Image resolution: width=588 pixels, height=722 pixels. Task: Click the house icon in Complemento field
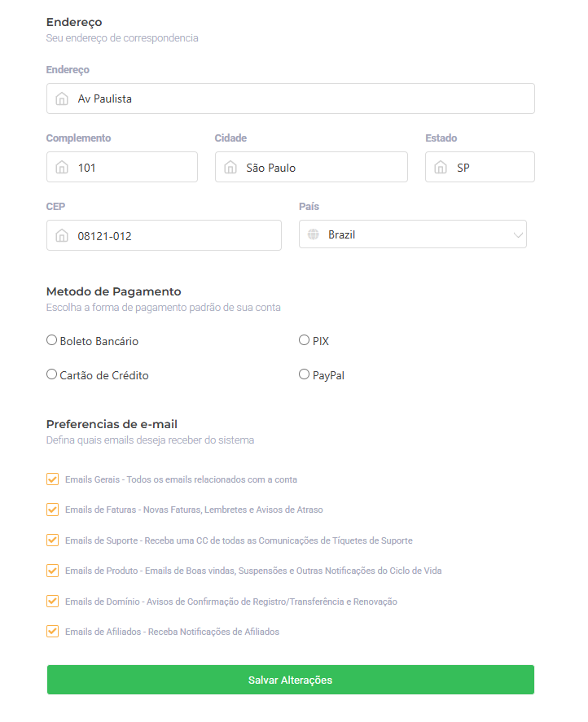pos(62,168)
